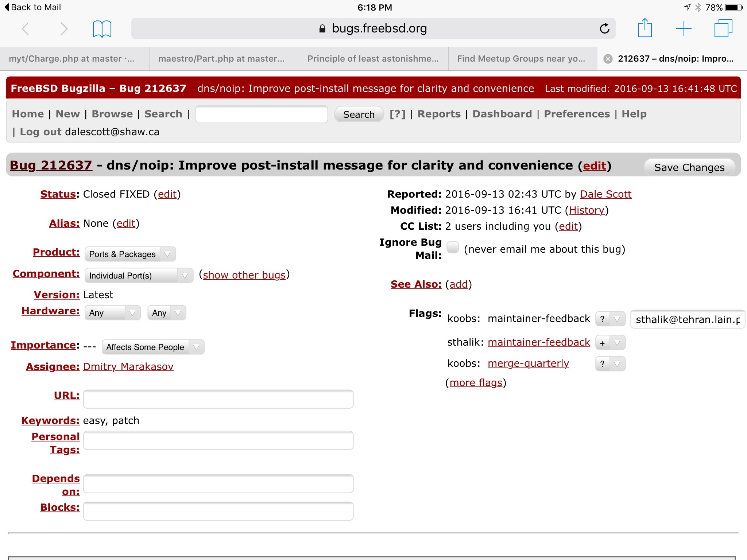
Task: Show other bugs in component
Action: 244,275
